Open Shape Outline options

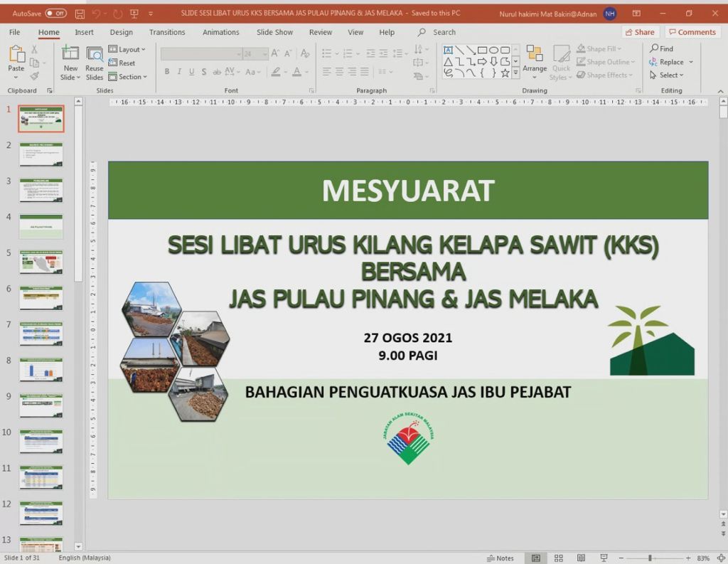point(606,62)
